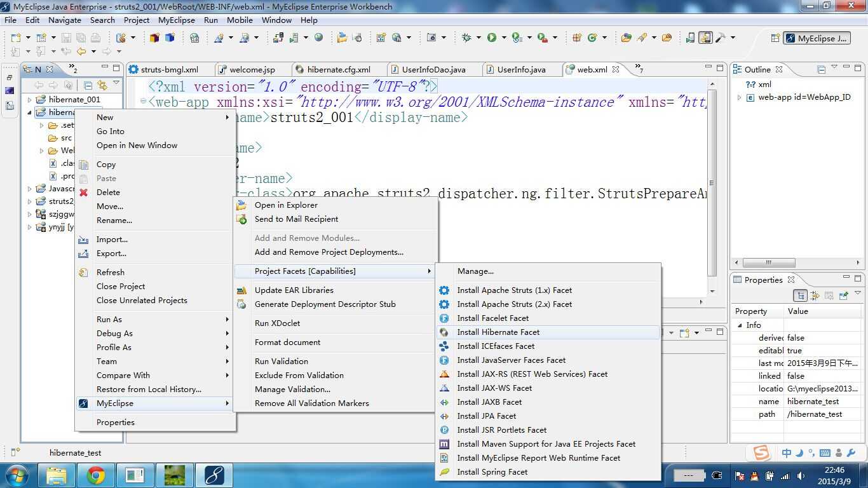Viewport: 868px width, 488px height.
Task: Click the Install Spring Facet leaf icon
Action: click(444, 472)
